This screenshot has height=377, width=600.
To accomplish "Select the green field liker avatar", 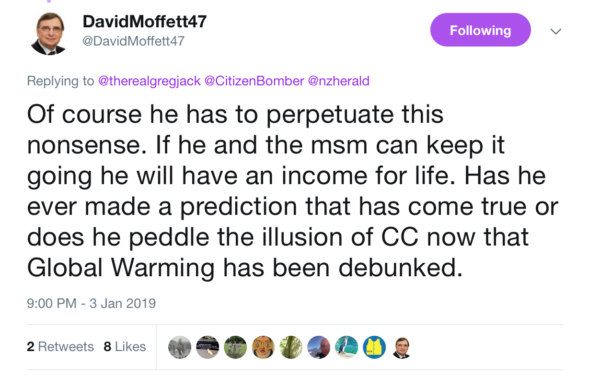I will (235, 347).
